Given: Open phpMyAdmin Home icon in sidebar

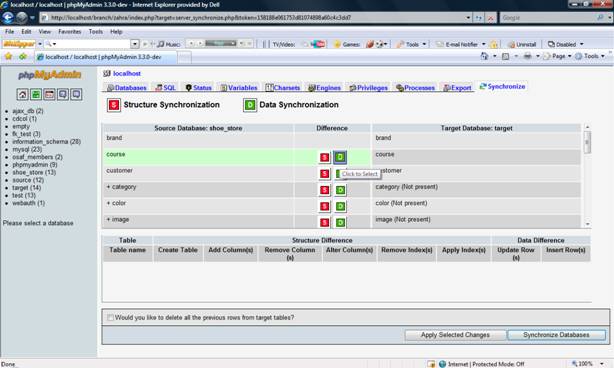Looking at the screenshot, I should click(x=22, y=94).
